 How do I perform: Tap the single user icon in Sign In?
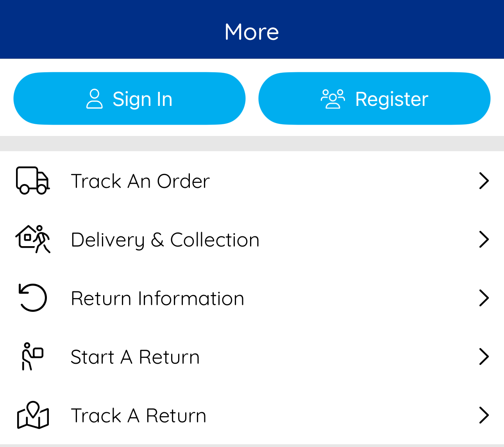click(x=94, y=99)
